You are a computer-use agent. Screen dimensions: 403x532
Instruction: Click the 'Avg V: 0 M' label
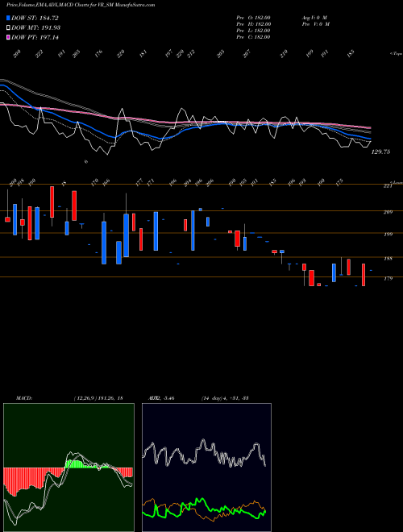[314, 18]
